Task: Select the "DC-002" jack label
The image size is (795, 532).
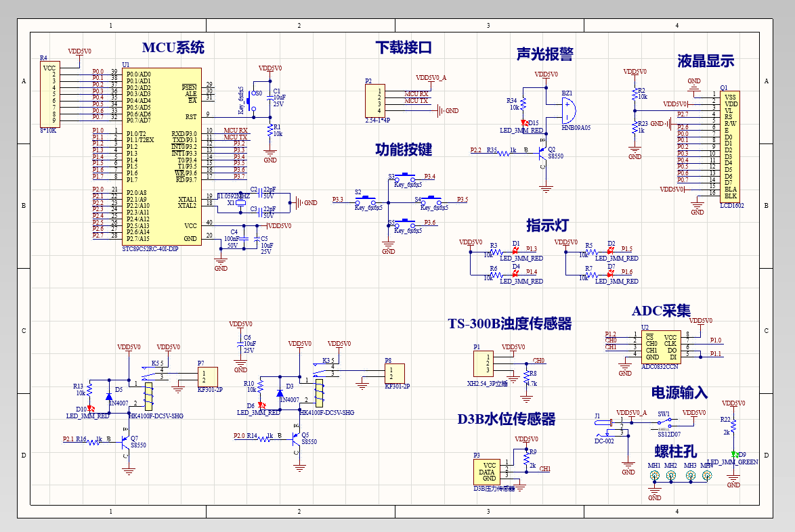Action: (x=604, y=441)
